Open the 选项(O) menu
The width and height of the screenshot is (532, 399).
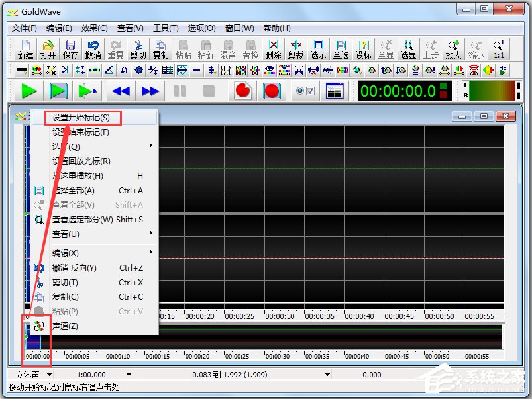tap(201, 28)
